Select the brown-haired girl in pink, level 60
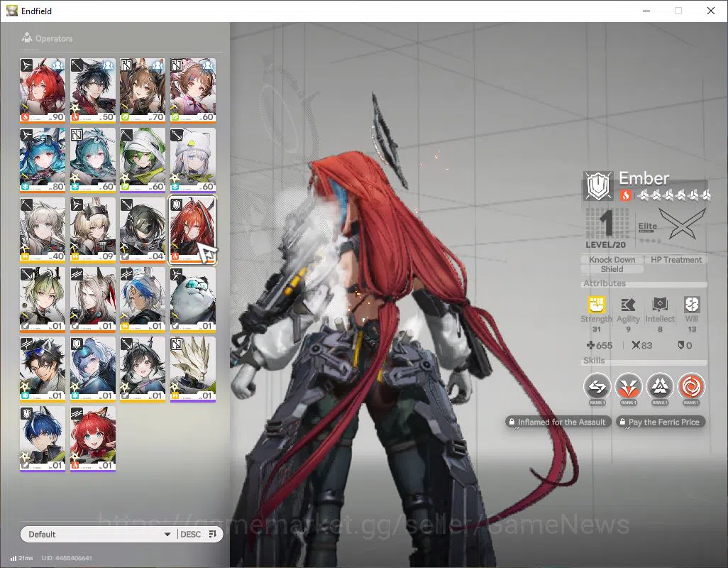 pyautogui.click(x=193, y=90)
